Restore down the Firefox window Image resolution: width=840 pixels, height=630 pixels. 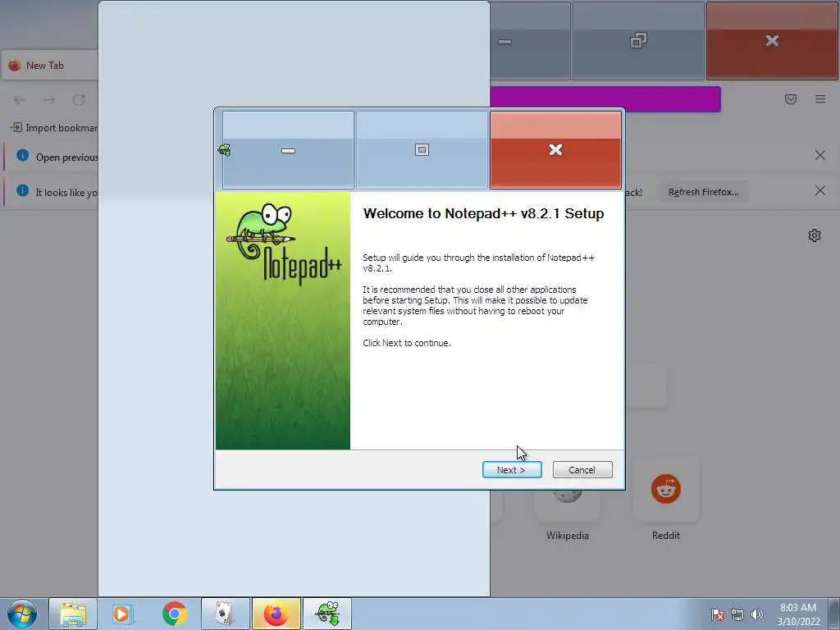click(638, 41)
